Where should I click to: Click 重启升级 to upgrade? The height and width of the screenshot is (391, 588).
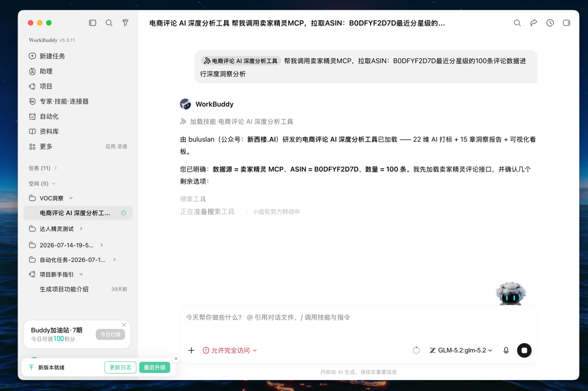[x=155, y=368]
